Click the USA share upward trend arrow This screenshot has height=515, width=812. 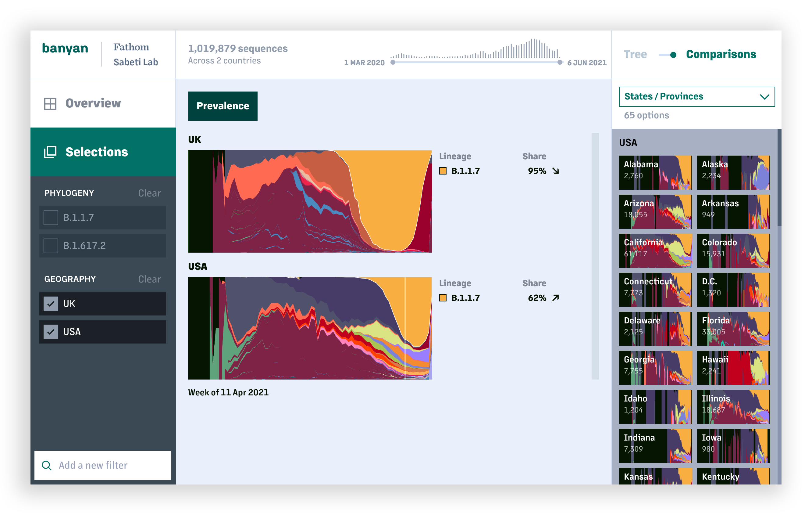point(555,298)
